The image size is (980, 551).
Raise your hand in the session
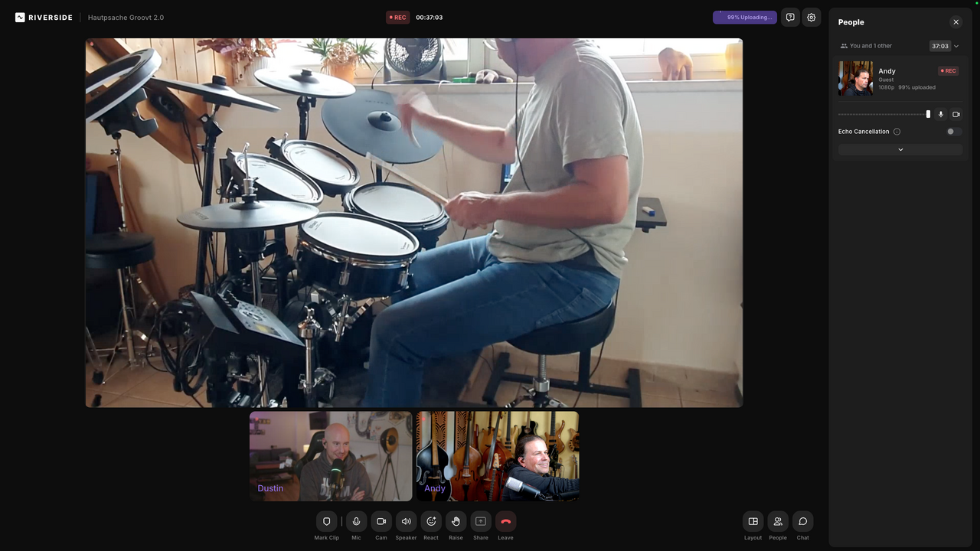point(456,521)
